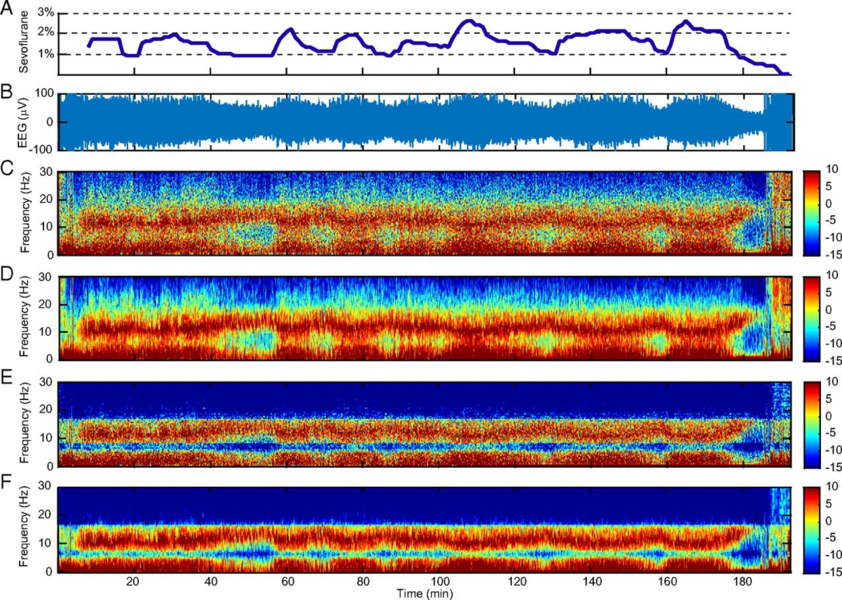
Task: Click the panel D label
Action: (x=8, y=274)
